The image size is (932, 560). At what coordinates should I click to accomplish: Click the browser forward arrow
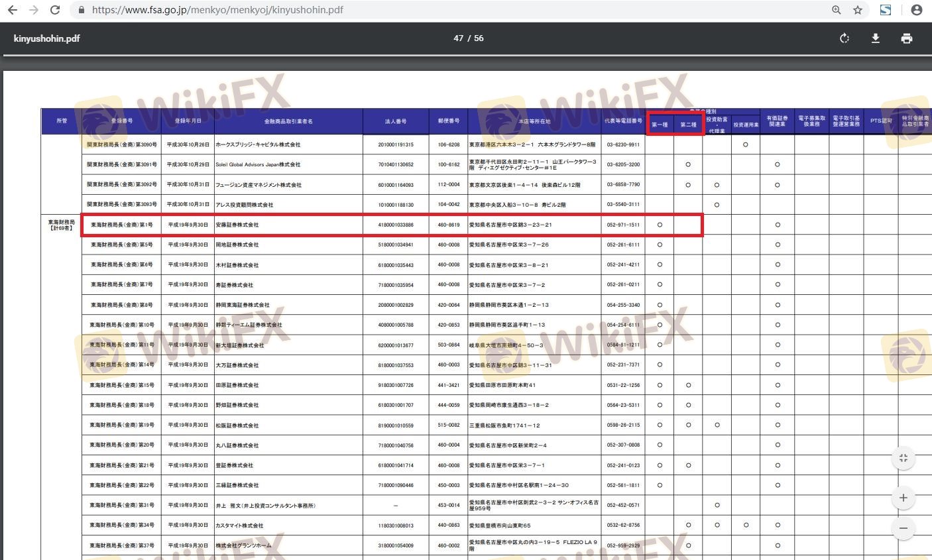pos(34,10)
